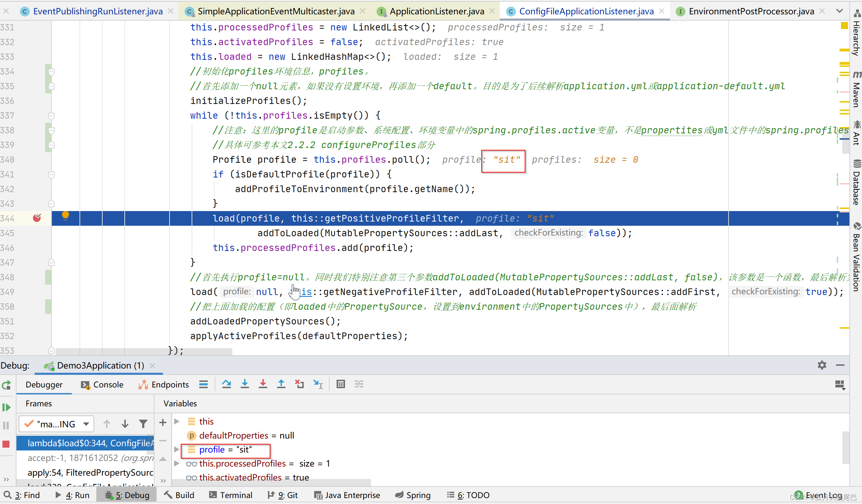Screen dimensions: 862x504
Task: Expand the 'this' variable node
Action: pos(177,421)
